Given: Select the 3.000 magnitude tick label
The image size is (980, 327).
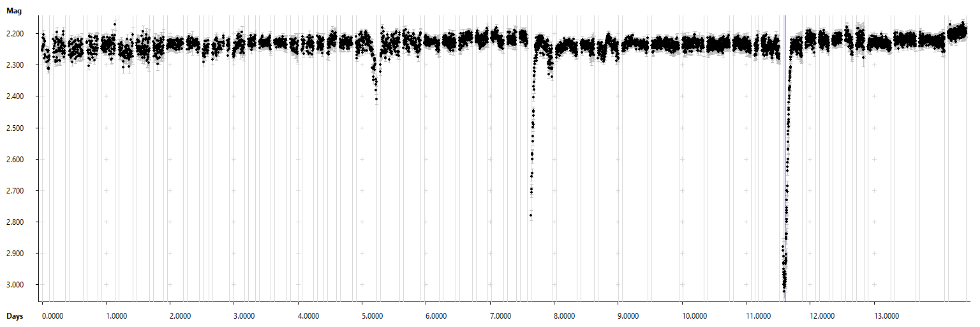Looking at the screenshot, I should click(15, 285).
